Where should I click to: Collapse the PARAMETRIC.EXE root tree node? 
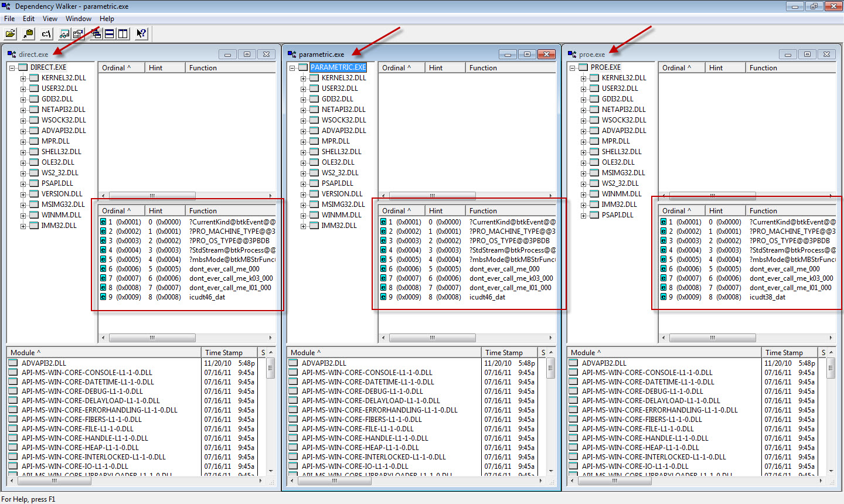coord(292,68)
